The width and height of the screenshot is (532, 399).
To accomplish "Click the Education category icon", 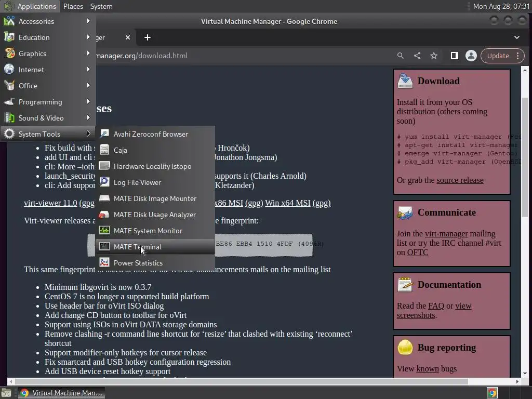I will tap(9, 37).
